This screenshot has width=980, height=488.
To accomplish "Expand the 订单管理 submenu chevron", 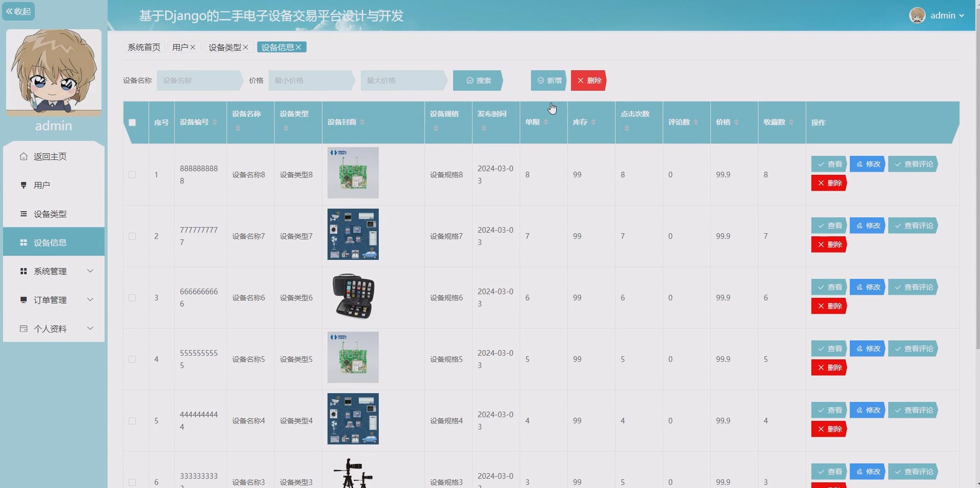I will pos(90,299).
